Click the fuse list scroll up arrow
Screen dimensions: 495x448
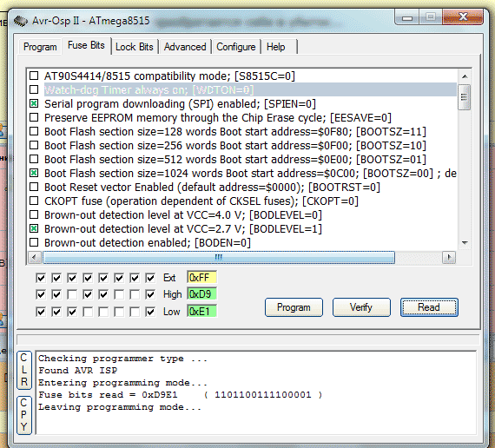pos(465,76)
